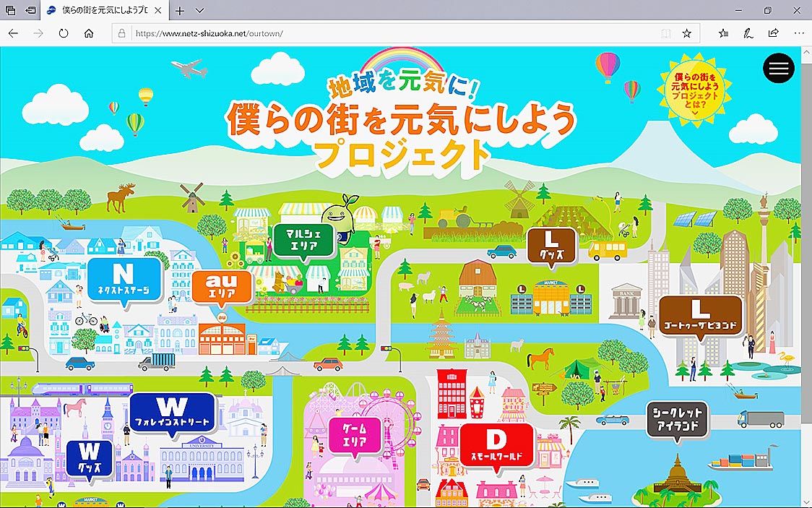Click the red D スモールワールド sign
The height and width of the screenshot is (508, 812).
click(x=496, y=444)
